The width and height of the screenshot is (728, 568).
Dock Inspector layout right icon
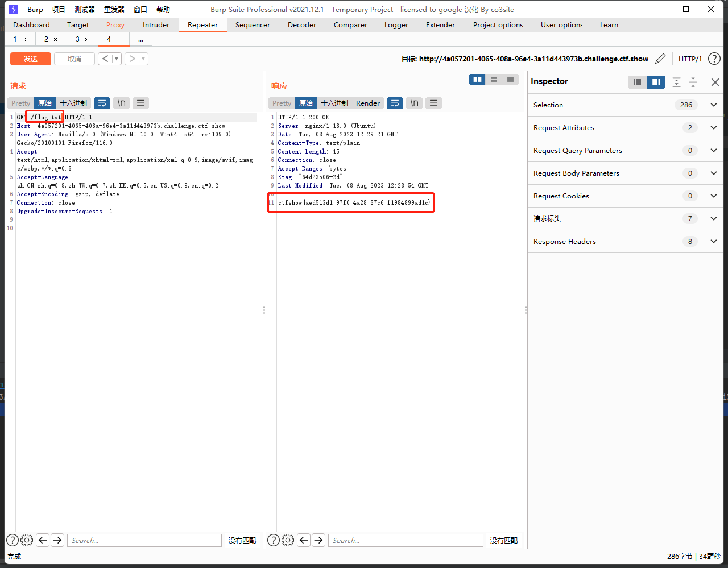[656, 82]
